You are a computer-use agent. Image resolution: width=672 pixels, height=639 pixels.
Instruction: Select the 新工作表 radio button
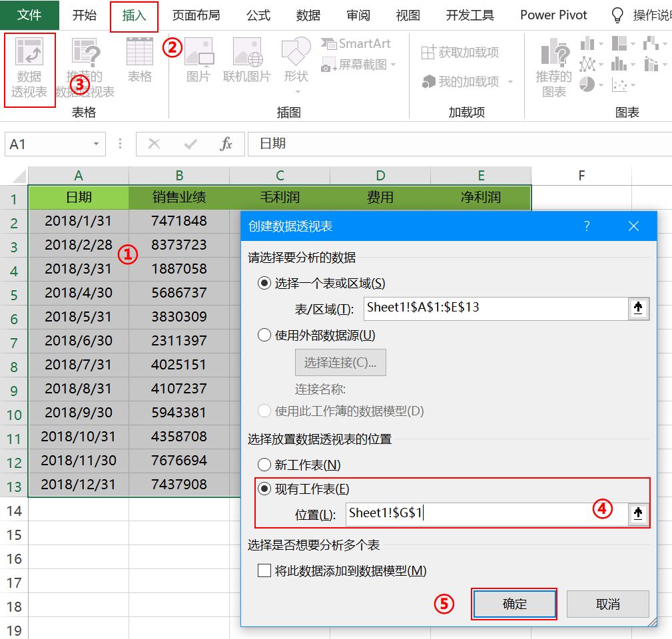pos(264,465)
